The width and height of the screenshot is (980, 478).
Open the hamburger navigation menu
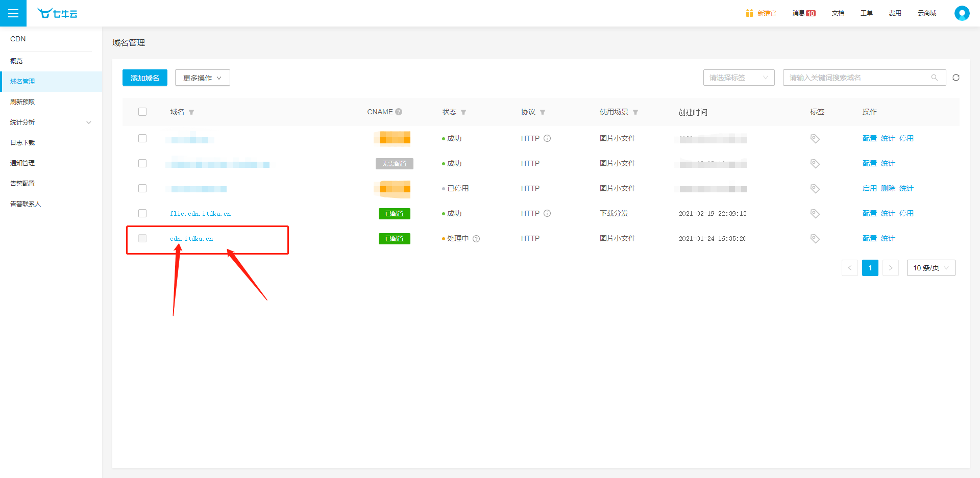point(13,13)
